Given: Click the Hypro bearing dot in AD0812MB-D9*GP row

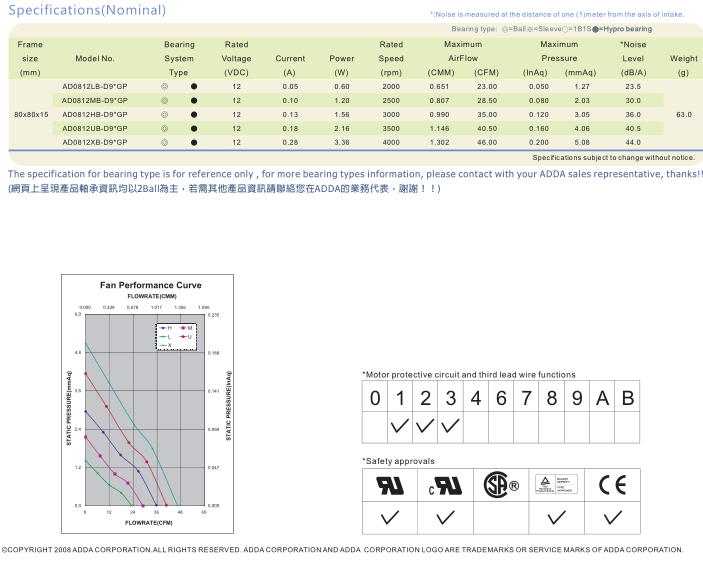Looking at the screenshot, I should (194, 100).
